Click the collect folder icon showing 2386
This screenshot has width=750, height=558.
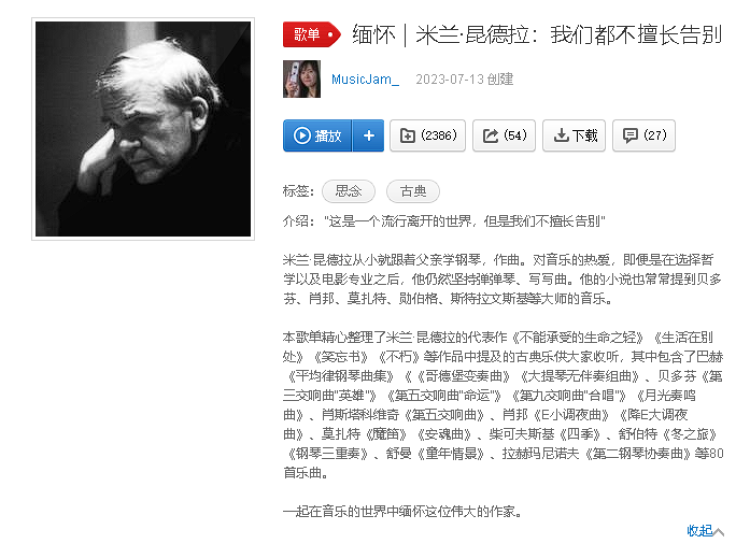pos(428,136)
